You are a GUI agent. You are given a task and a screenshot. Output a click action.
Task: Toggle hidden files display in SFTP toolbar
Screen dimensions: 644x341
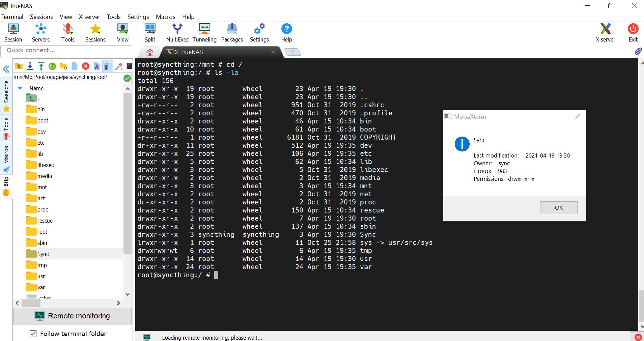108,66
